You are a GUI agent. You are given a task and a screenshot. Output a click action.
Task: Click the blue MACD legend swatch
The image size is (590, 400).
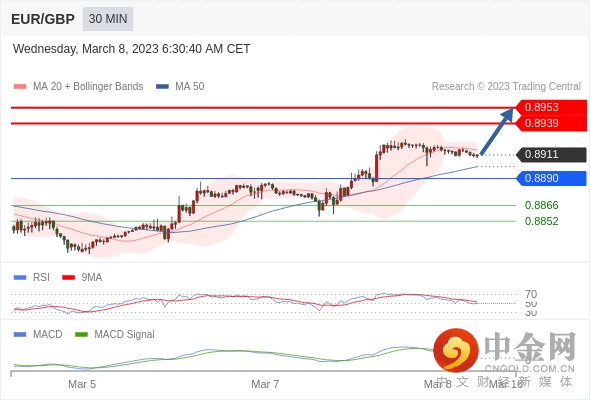click(20, 335)
